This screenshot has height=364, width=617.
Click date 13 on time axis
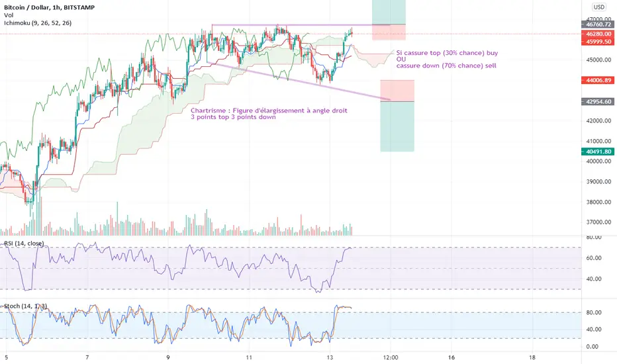330,357
